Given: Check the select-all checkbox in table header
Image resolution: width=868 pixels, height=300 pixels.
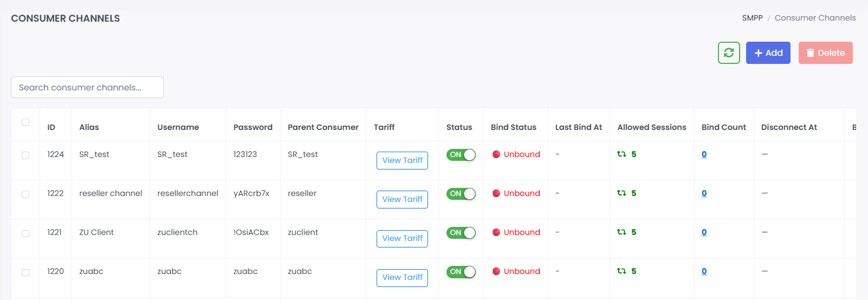Looking at the screenshot, I should pyautogui.click(x=25, y=122).
